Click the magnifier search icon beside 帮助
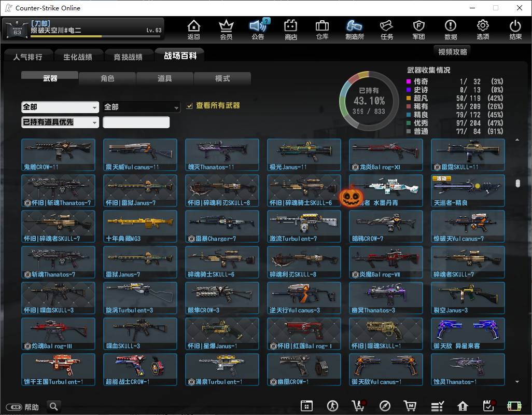Image resolution: width=532 pixels, height=415 pixels. pos(53,406)
